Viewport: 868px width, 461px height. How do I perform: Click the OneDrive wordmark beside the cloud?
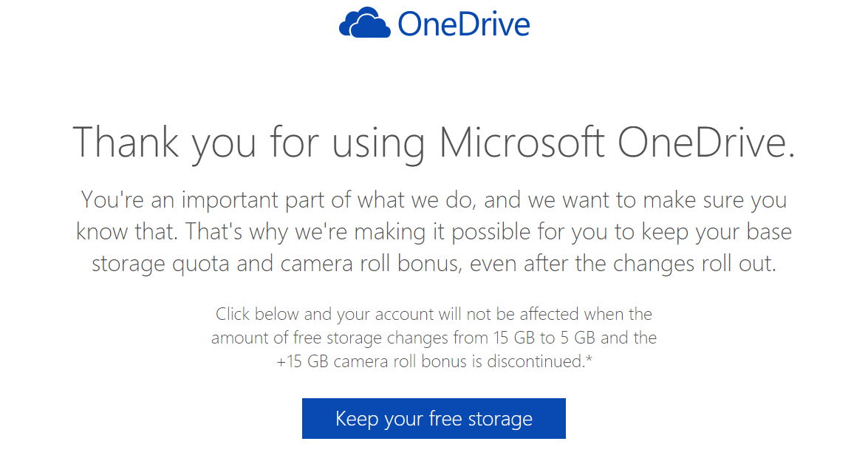click(463, 24)
